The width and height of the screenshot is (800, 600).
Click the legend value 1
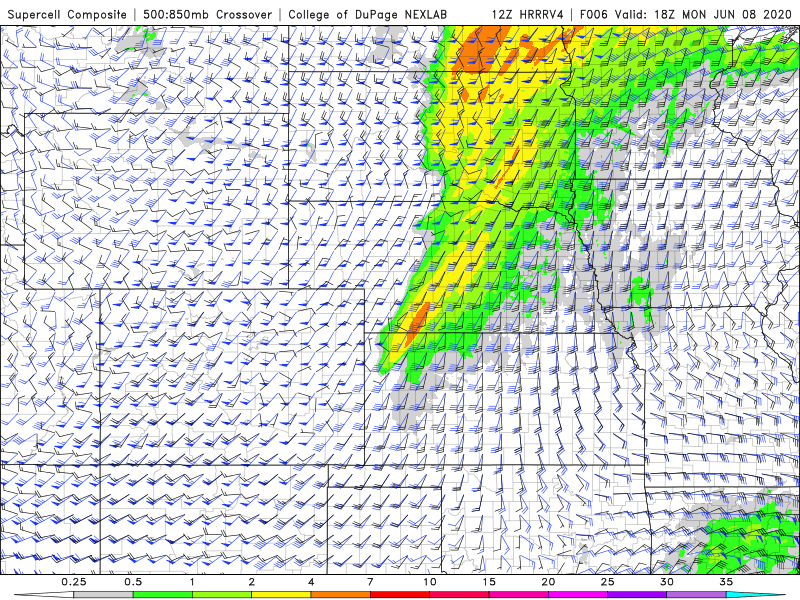(x=192, y=582)
